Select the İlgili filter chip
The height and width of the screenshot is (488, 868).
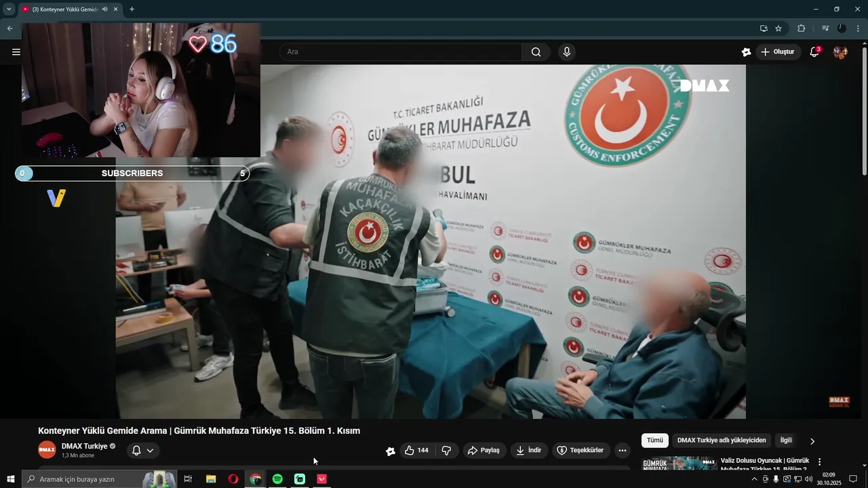786,441
